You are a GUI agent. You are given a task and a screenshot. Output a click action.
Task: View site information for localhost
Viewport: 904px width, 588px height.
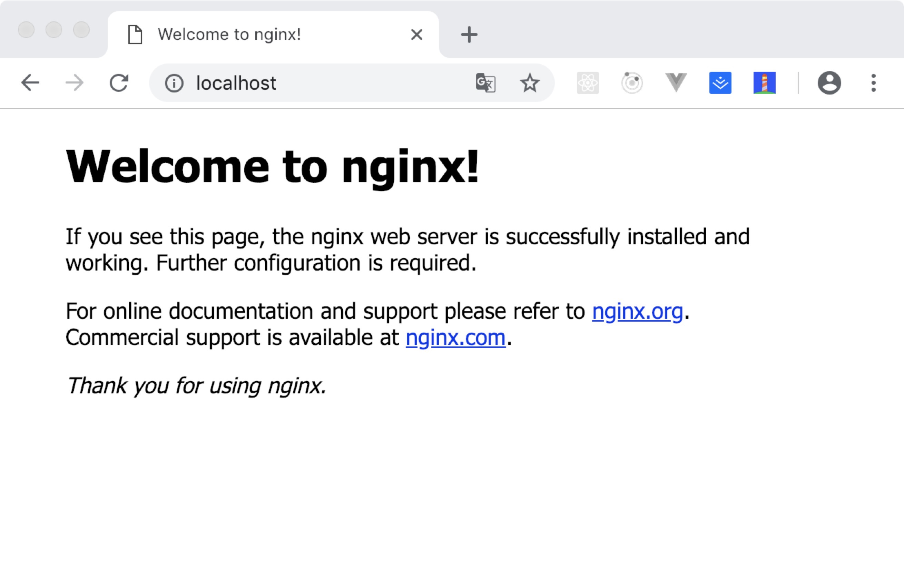pos(174,83)
